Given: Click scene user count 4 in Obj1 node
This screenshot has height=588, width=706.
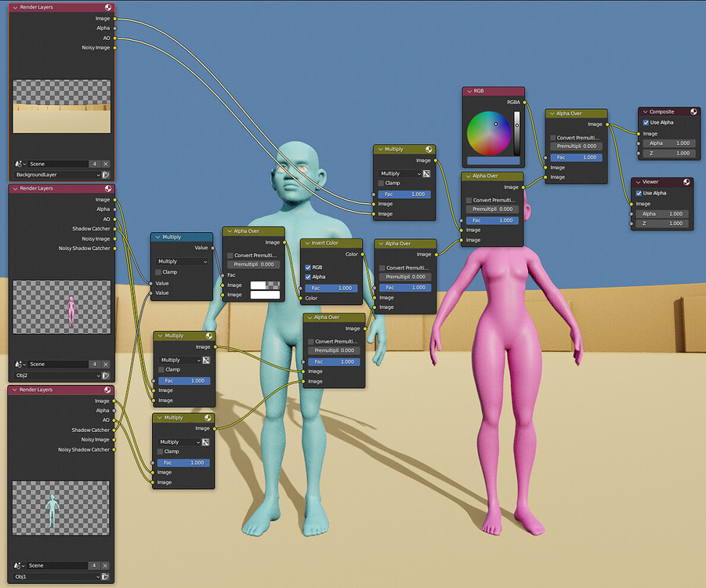Looking at the screenshot, I should tap(94, 565).
